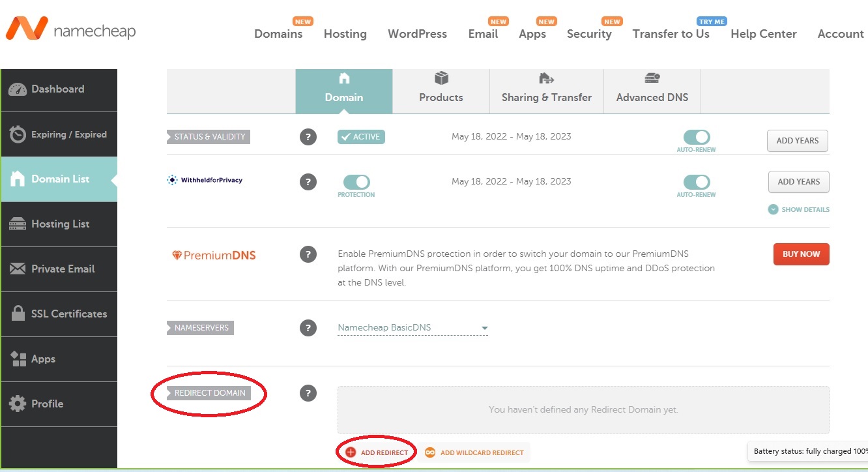This screenshot has width=868, height=472.
Task: Switch to the Domain tab
Action: (344, 91)
